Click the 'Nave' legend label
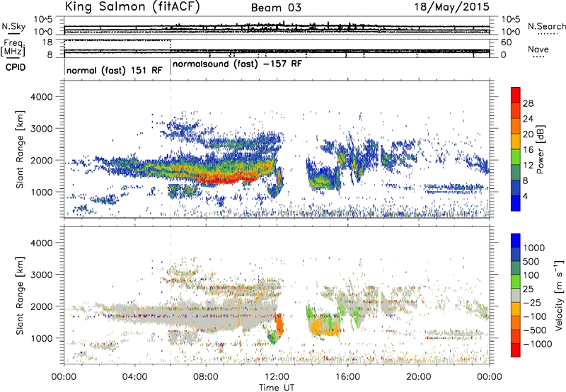This screenshot has width=566, height=392. pos(538,50)
